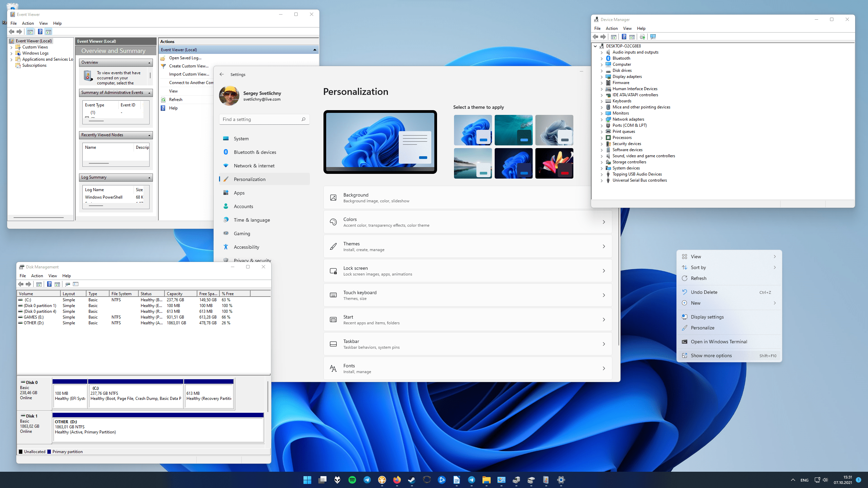Click the Show Action Pane icon in Event Viewer
Image resolution: width=868 pixels, height=488 pixels.
tap(48, 31)
